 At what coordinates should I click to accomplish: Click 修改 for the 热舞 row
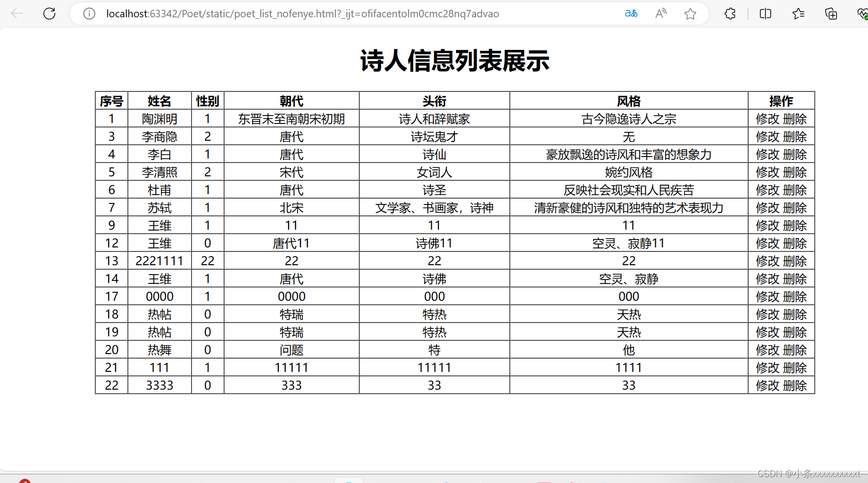tap(767, 350)
